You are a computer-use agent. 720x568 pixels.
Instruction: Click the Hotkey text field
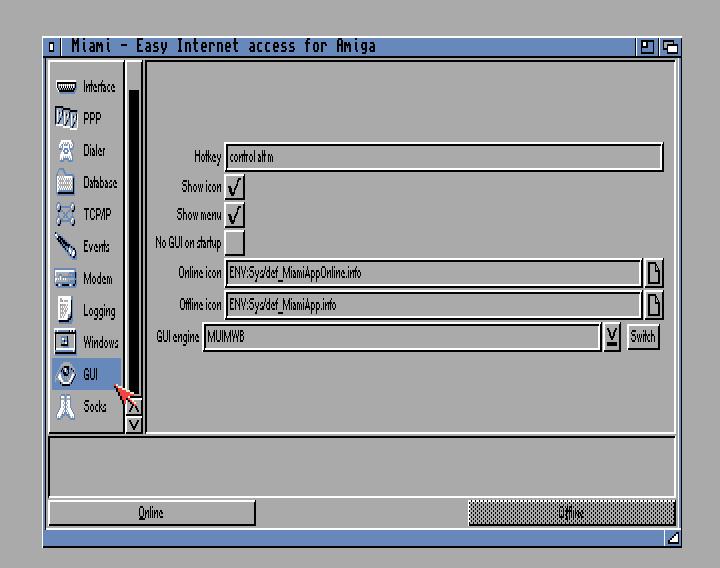click(444, 157)
